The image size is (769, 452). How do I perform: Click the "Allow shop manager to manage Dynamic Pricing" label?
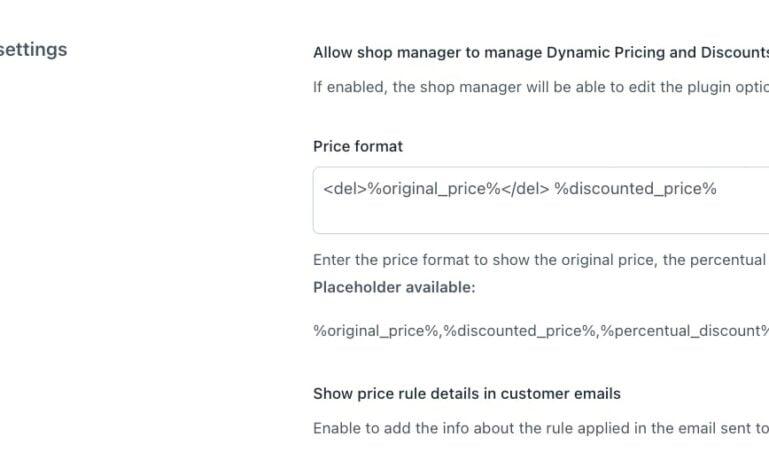(x=541, y=52)
